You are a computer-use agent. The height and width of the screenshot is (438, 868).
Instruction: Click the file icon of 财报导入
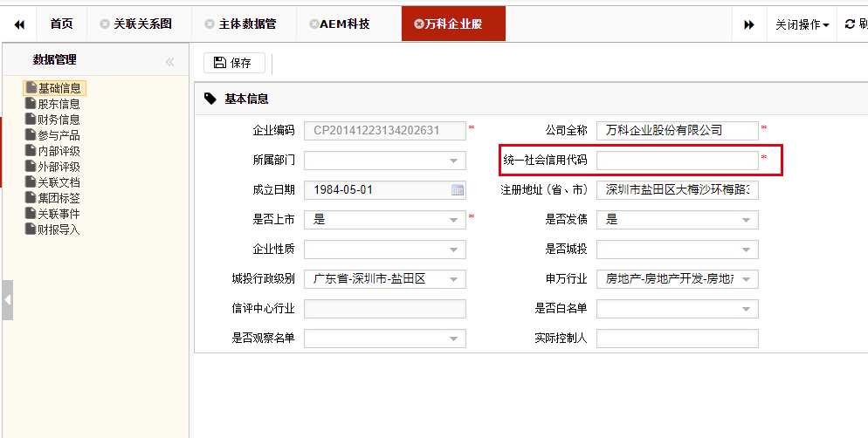point(31,229)
